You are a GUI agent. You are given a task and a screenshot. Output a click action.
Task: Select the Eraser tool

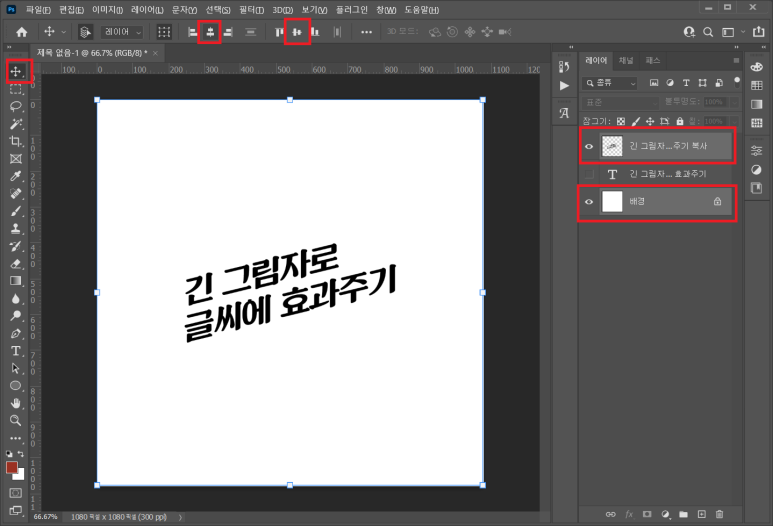[x=16, y=263]
